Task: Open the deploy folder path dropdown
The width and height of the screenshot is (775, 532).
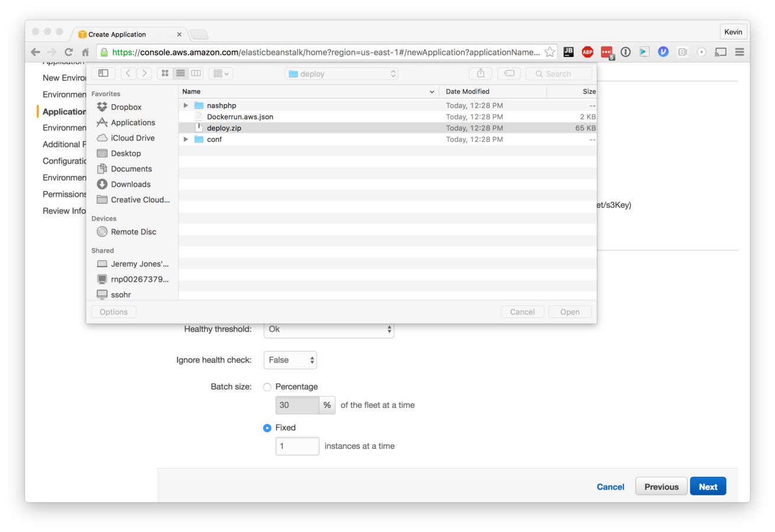Action: coord(341,74)
